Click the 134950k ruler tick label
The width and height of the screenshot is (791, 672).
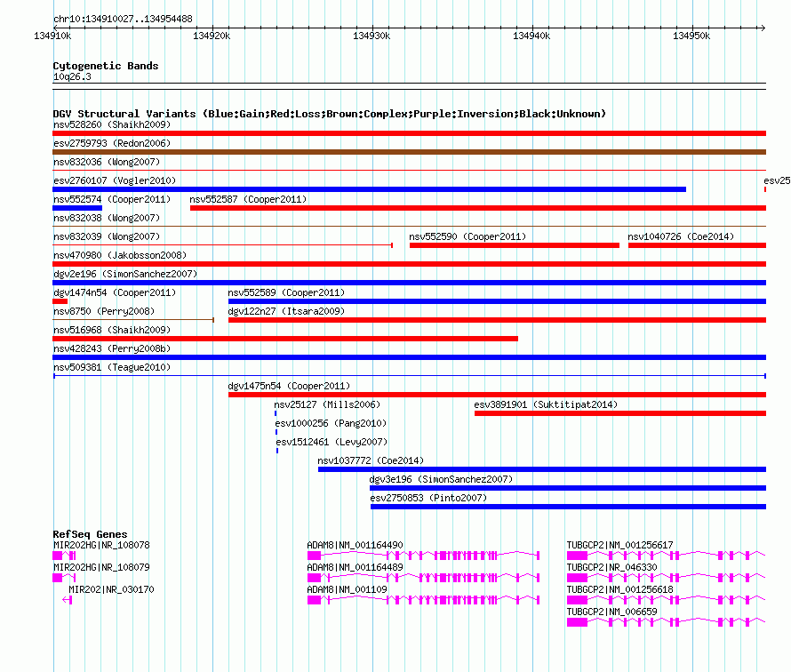691,36
